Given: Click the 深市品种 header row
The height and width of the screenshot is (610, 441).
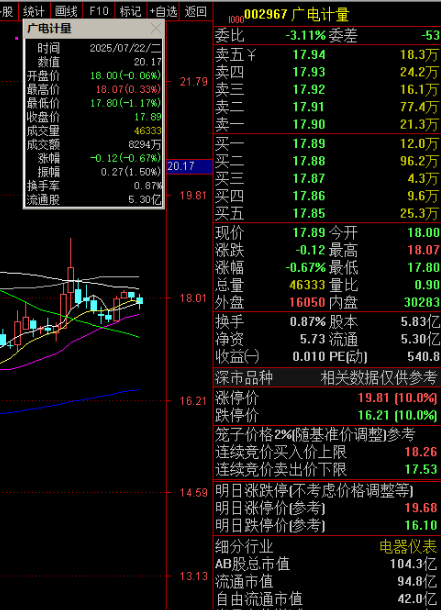Looking at the screenshot, I should click(327, 377).
